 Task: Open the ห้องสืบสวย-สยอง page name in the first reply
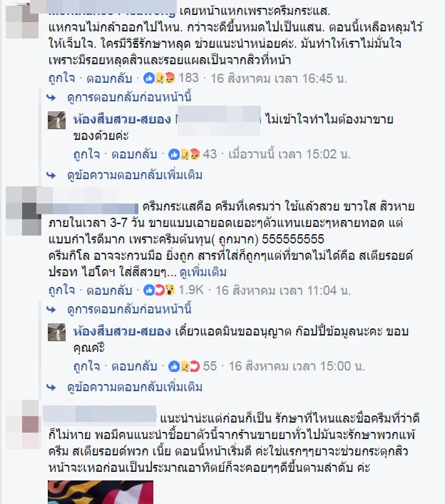[x=122, y=119]
